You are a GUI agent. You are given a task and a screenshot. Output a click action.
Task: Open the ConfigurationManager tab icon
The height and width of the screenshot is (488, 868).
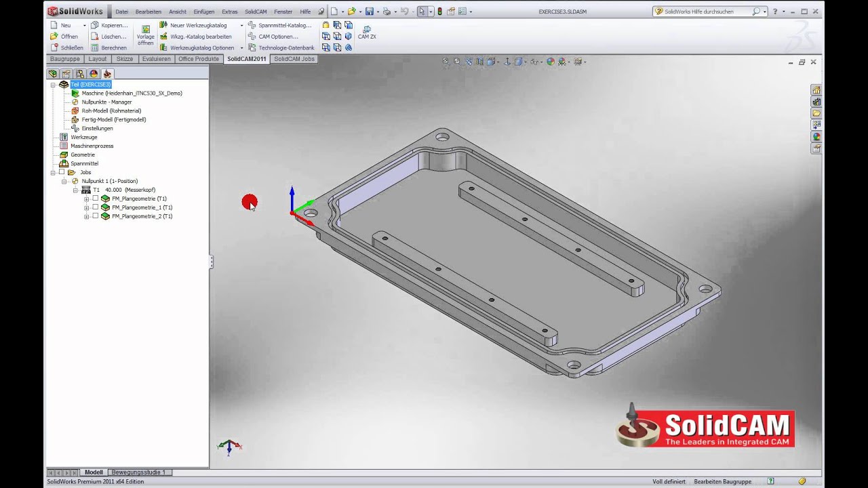[x=80, y=73]
